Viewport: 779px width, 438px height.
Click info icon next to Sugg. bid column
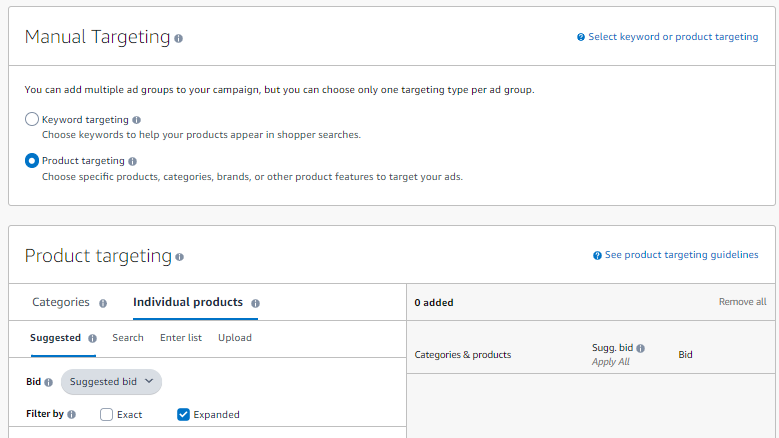coord(640,349)
